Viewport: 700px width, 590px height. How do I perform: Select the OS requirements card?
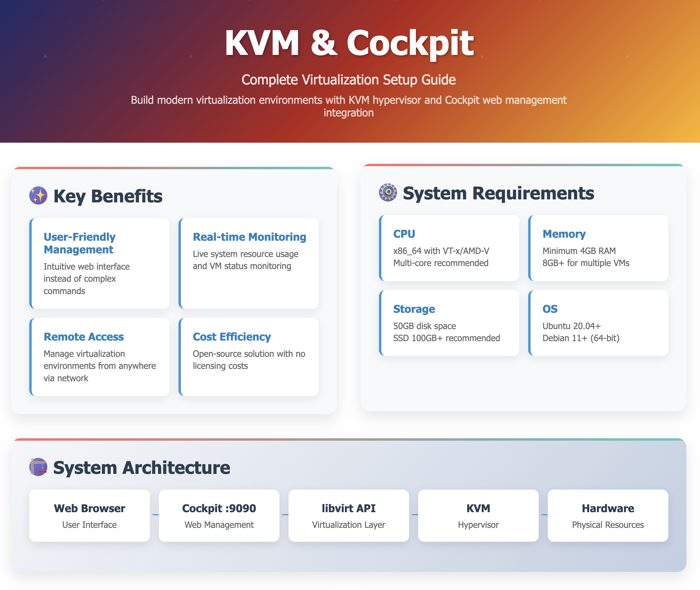click(x=598, y=323)
